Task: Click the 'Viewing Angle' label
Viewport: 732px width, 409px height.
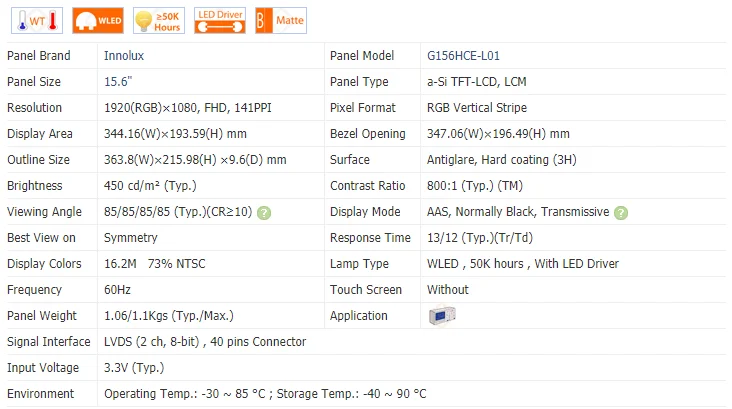Action: click(44, 212)
